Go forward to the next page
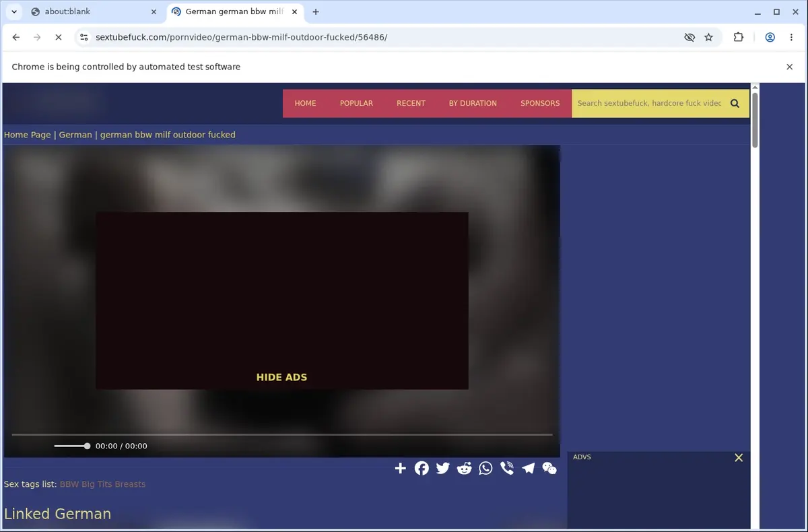808x532 pixels. 37,37
